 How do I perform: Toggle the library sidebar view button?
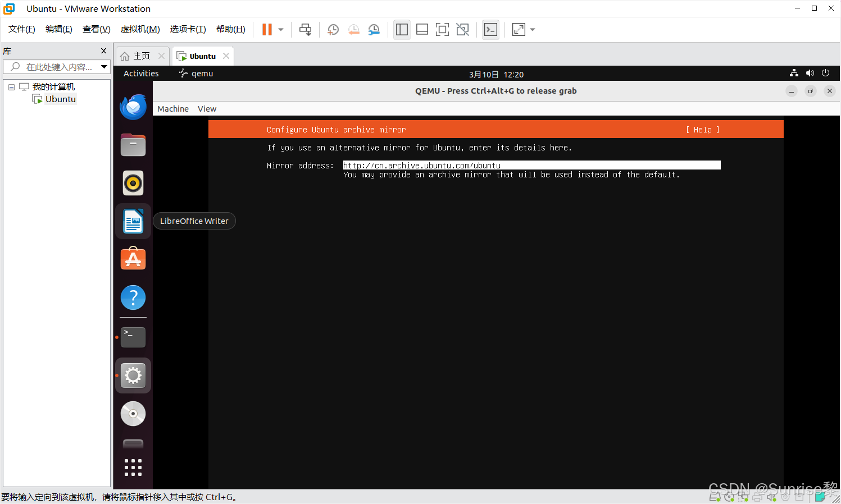click(402, 30)
